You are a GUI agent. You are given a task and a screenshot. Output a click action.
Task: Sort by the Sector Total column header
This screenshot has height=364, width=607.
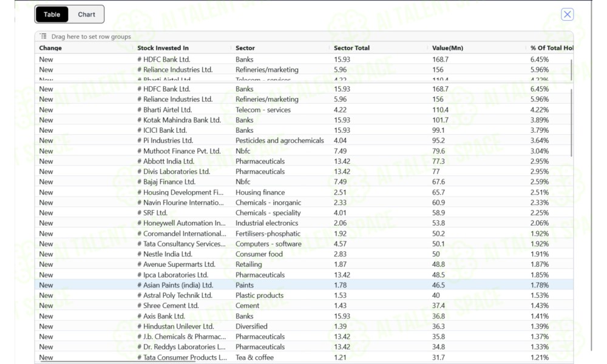click(351, 48)
